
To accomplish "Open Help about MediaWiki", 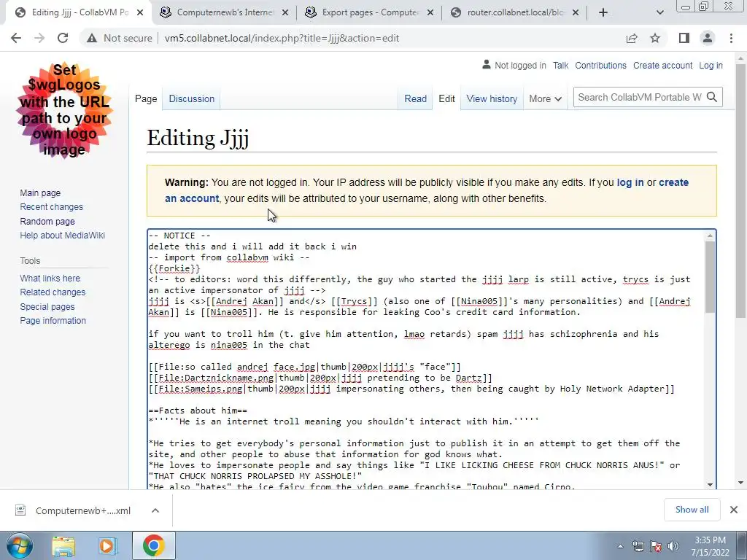I will [x=63, y=235].
